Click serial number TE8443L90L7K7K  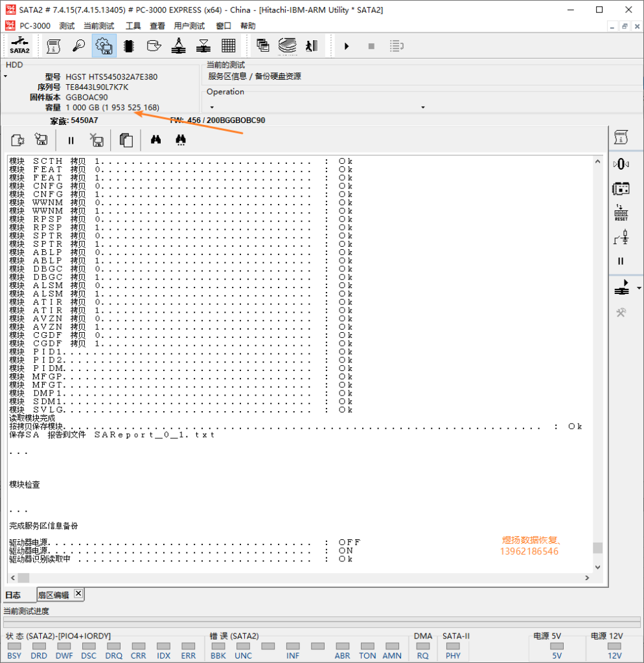(97, 87)
